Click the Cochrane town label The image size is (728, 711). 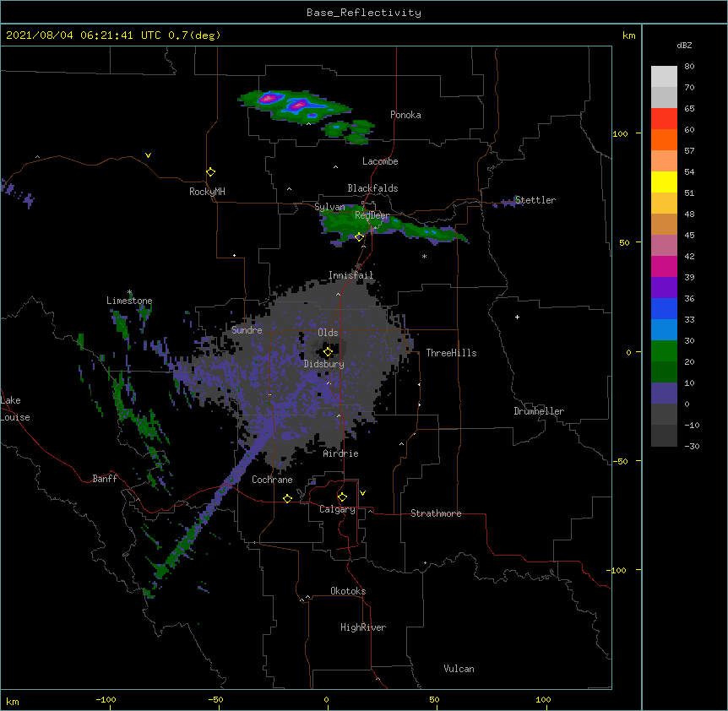[x=272, y=480]
